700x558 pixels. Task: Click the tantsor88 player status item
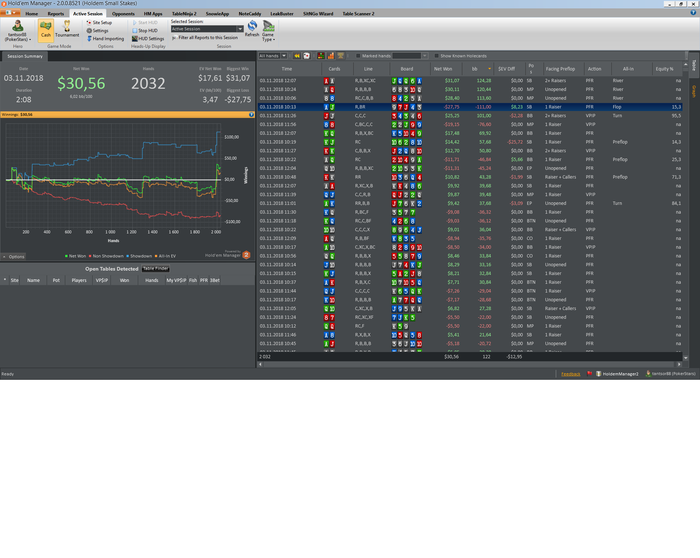(671, 374)
